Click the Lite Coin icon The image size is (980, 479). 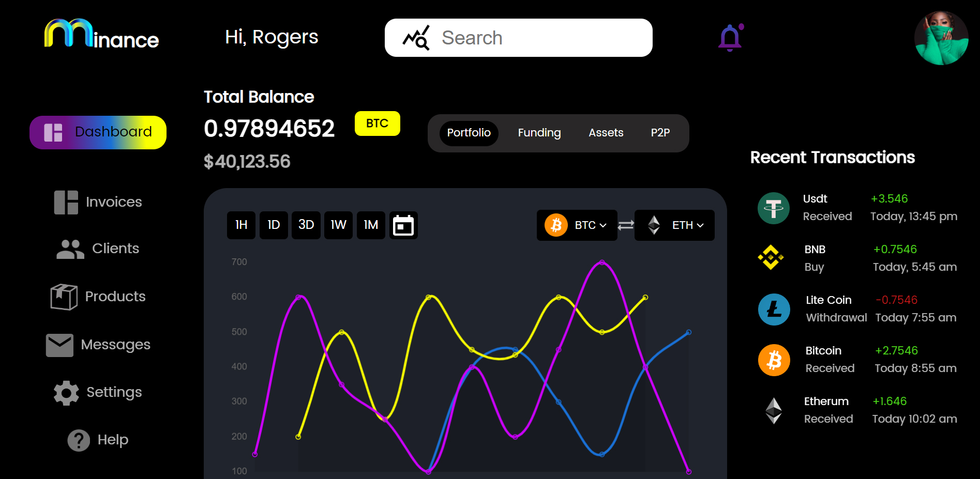tap(774, 310)
